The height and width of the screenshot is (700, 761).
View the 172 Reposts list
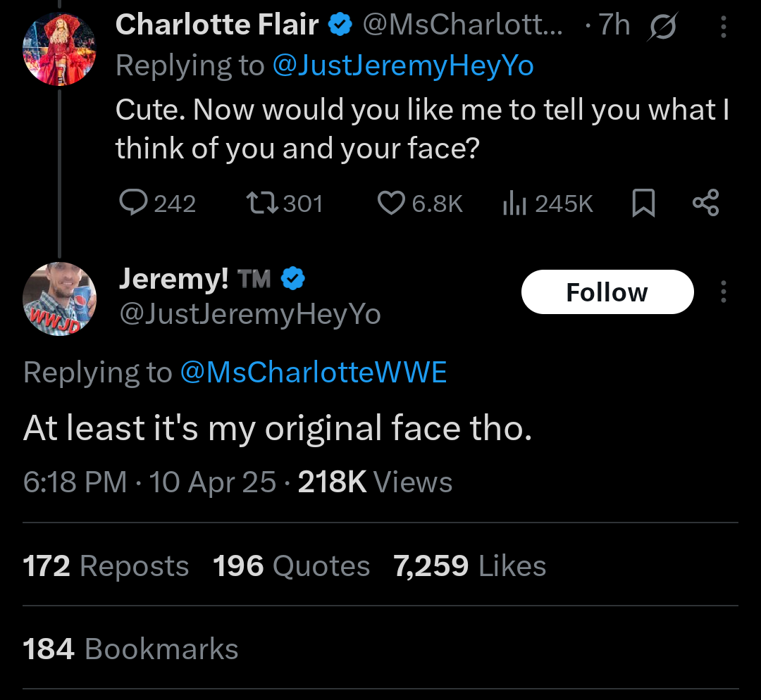point(106,566)
